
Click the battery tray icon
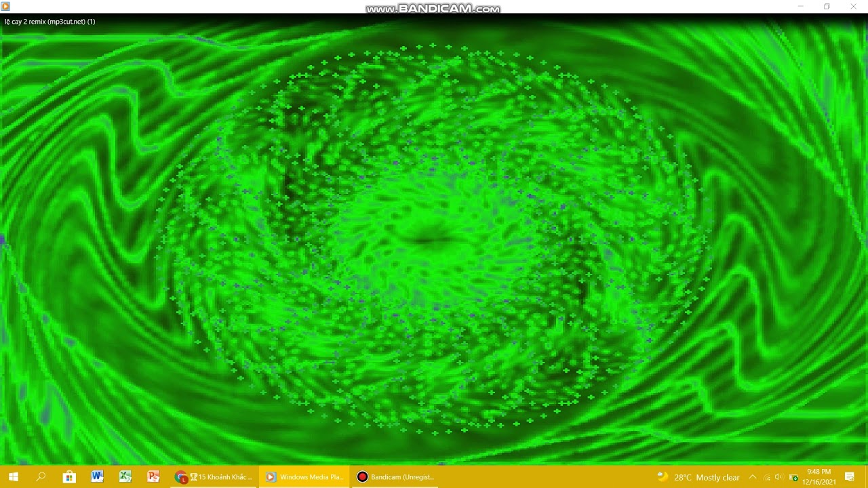[x=793, y=477]
